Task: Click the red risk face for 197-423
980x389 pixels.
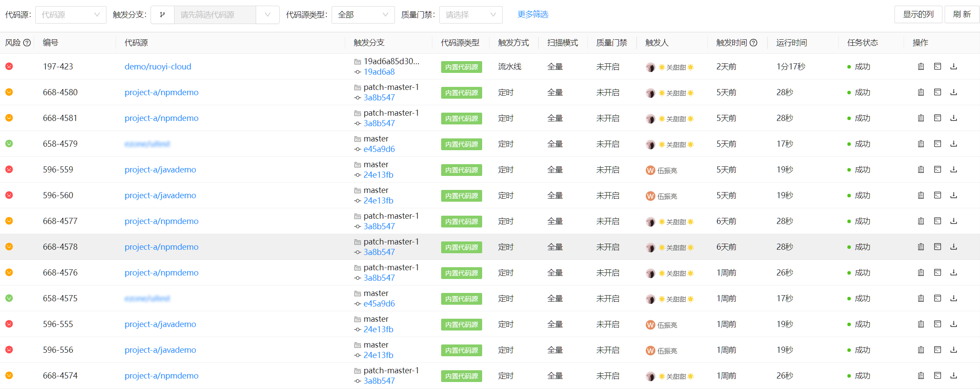Action: [9, 66]
